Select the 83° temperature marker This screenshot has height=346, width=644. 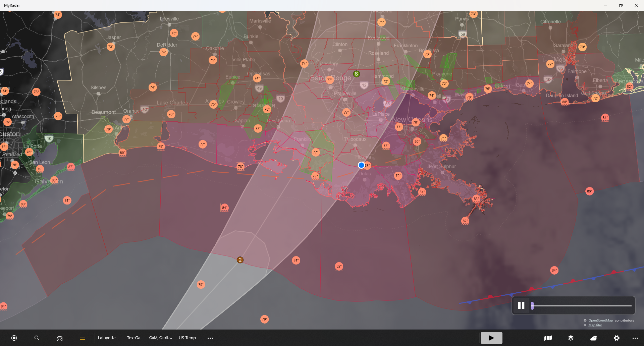[476, 199]
